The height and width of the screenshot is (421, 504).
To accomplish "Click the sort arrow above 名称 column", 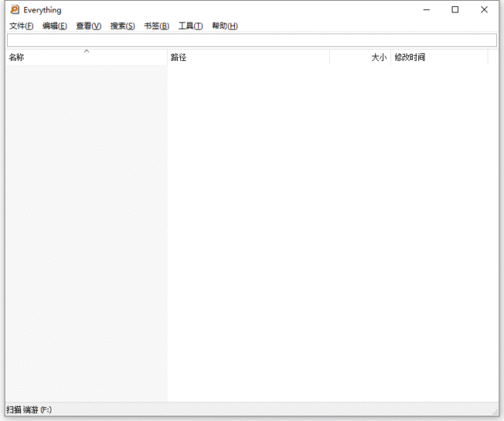I will coord(87,51).
